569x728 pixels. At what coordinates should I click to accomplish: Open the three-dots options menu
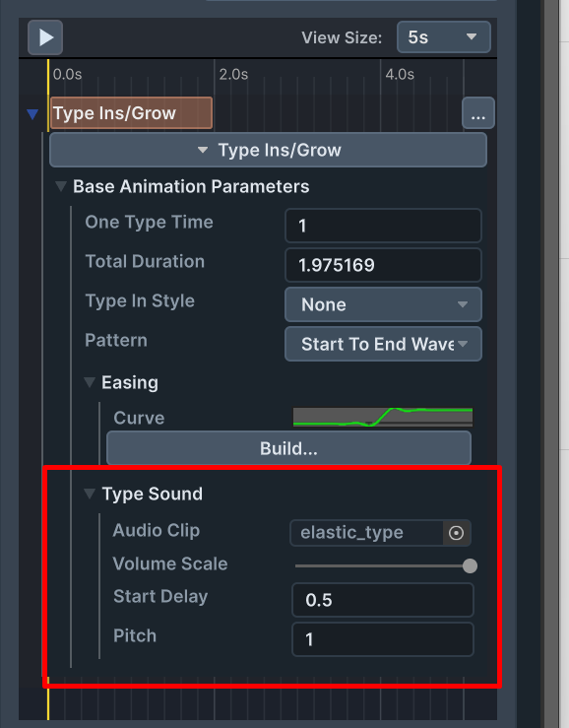point(478,113)
